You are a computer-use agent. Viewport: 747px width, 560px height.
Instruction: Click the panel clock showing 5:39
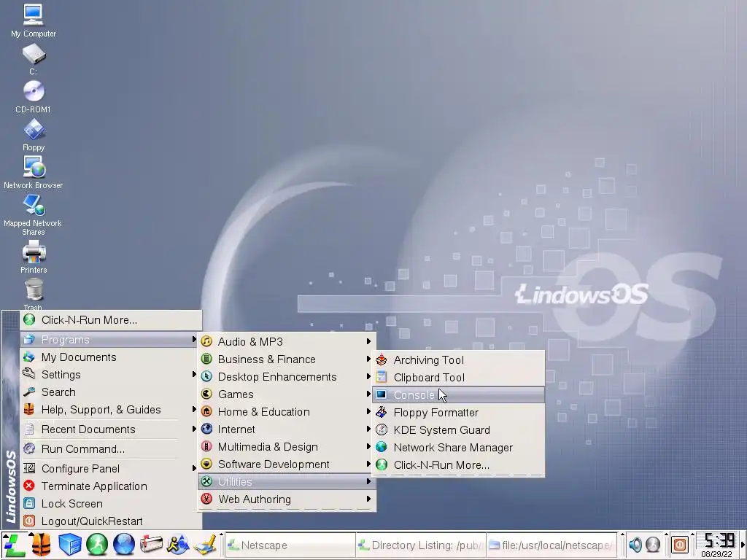click(x=719, y=541)
